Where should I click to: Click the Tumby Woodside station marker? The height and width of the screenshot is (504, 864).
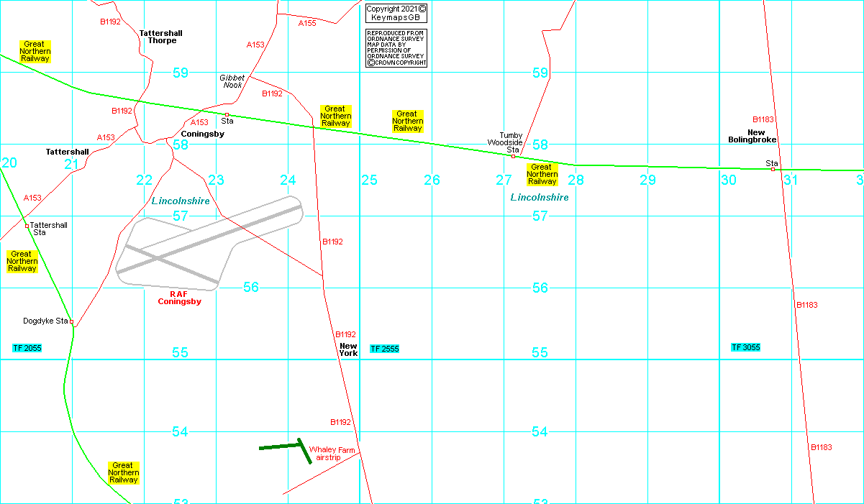click(x=513, y=155)
